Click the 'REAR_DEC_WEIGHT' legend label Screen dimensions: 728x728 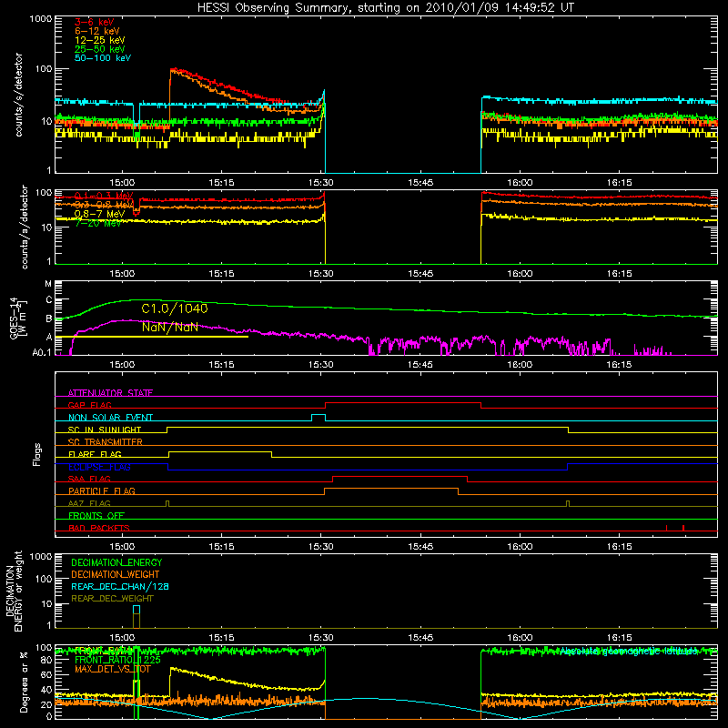(x=112, y=599)
